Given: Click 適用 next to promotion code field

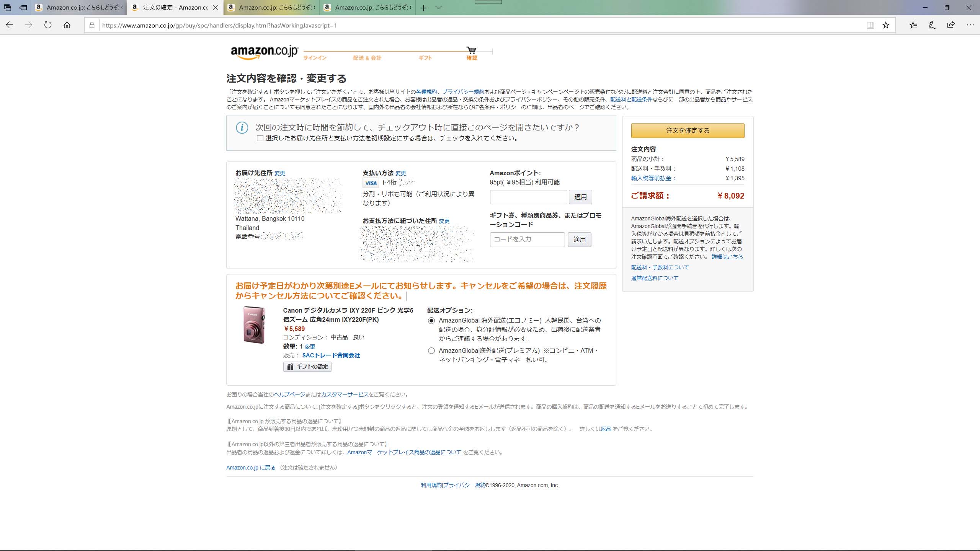Looking at the screenshot, I should point(579,239).
